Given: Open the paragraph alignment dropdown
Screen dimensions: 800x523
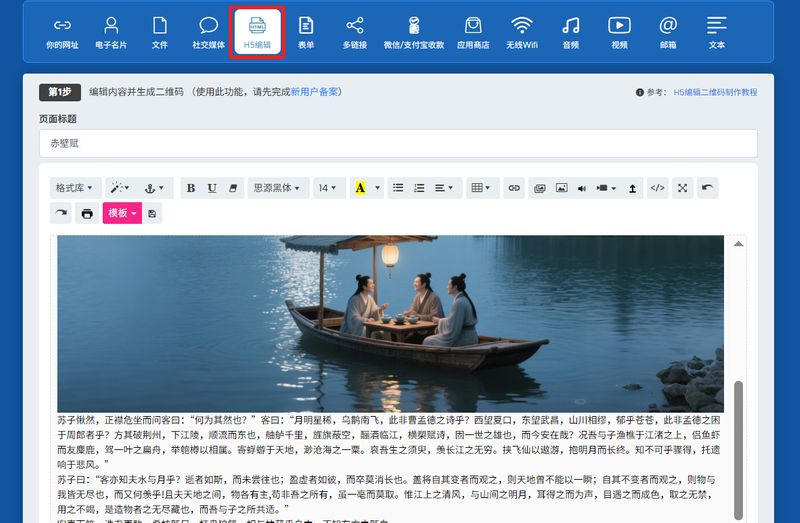Looking at the screenshot, I should click(444, 188).
